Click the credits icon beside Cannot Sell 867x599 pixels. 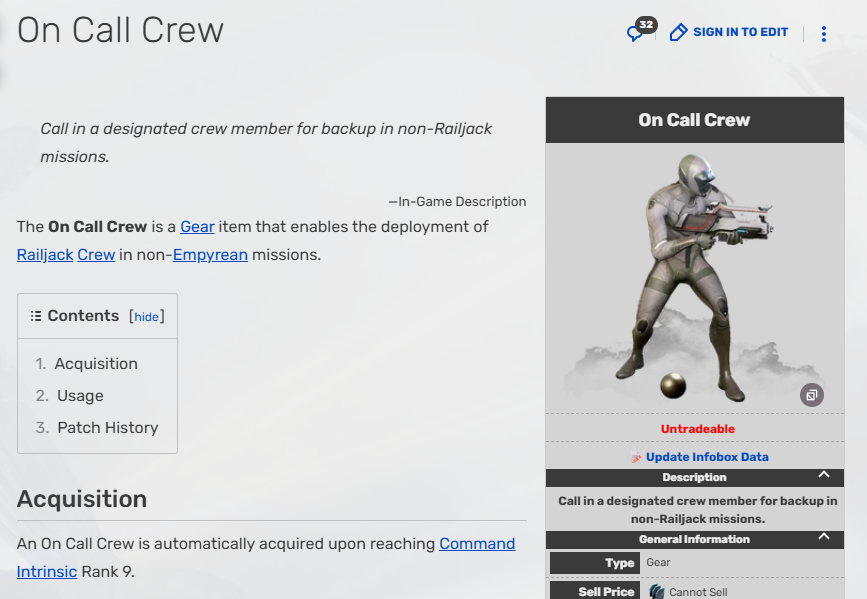tap(657, 592)
